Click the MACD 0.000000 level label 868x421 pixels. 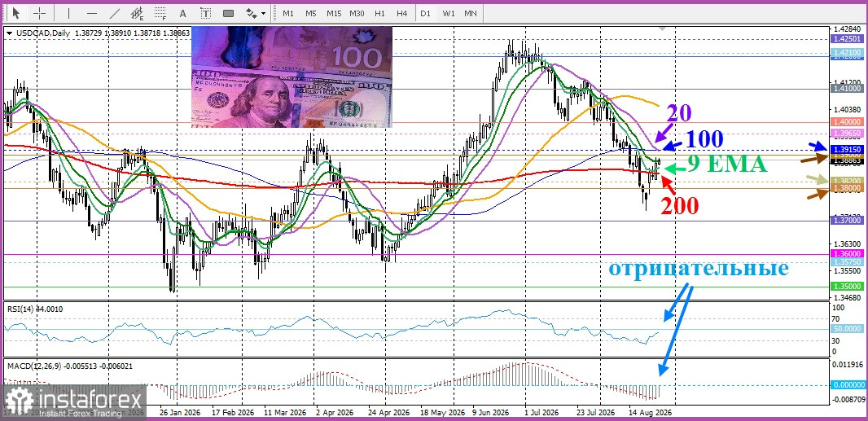pyautogui.click(x=846, y=385)
